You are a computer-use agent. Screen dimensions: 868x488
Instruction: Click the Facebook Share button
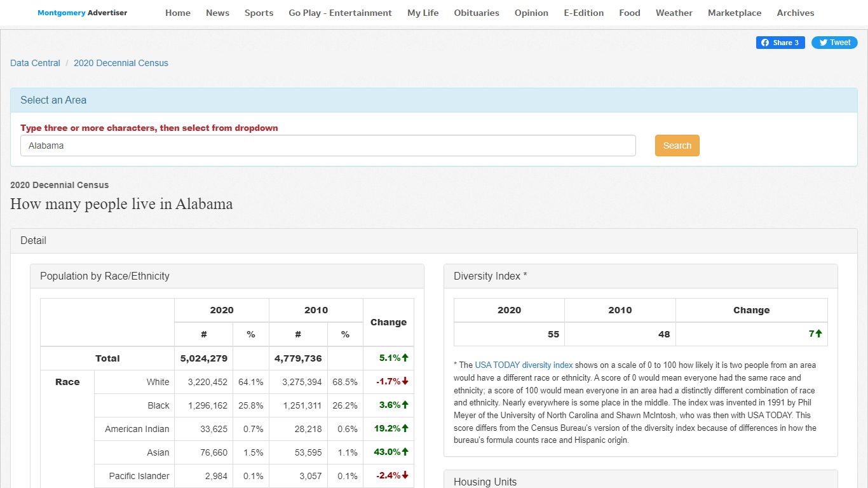pyautogui.click(x=780, y=43)
